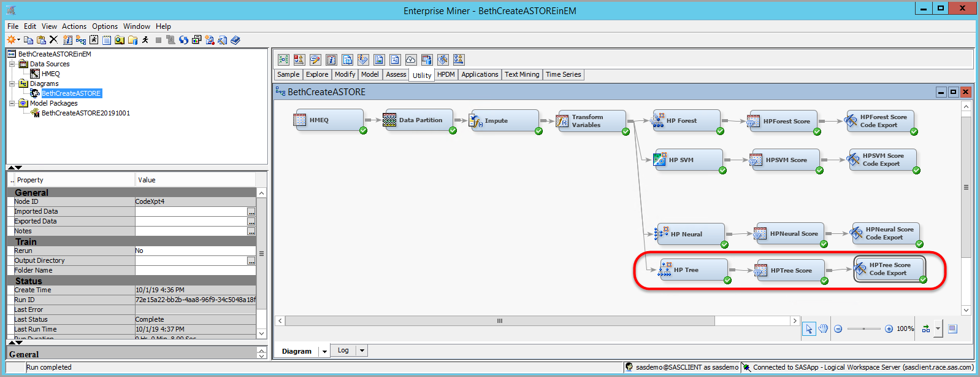
Task: Switch to the Sample node tab
Action: tap(288, 74)
